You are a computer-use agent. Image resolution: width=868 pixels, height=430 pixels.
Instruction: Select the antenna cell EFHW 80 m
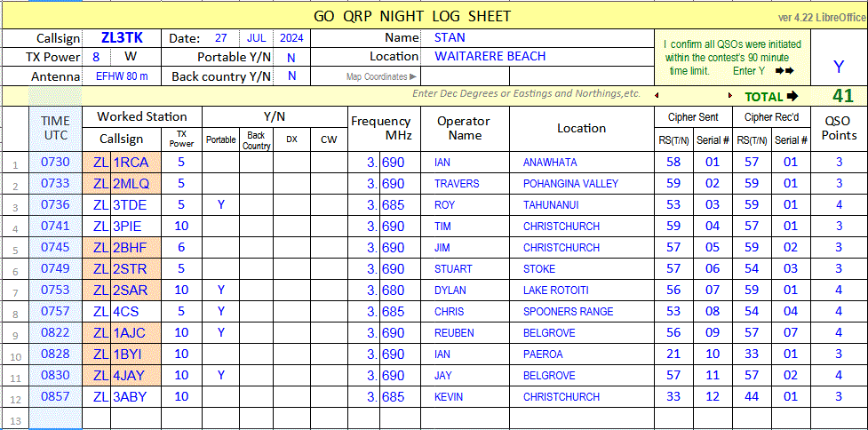[122, 76]
